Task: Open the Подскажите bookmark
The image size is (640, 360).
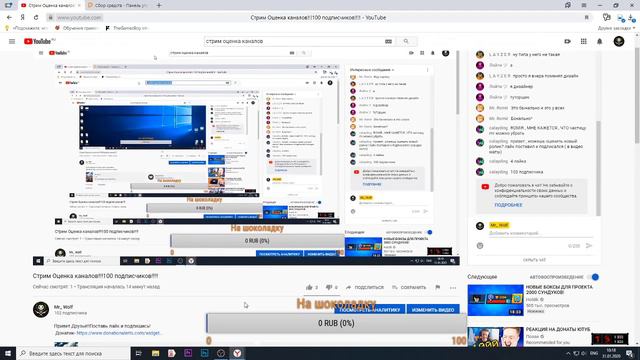Action: 26,28
